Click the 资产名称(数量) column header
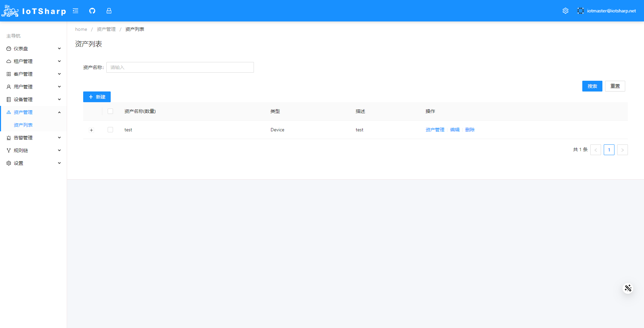Viewport: 644px width, 328px height. point(140,111)
